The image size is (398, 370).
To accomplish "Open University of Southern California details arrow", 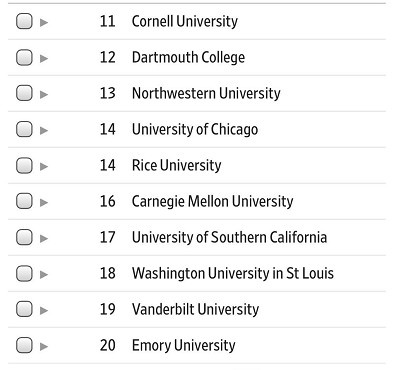I will tap(44, 239).
